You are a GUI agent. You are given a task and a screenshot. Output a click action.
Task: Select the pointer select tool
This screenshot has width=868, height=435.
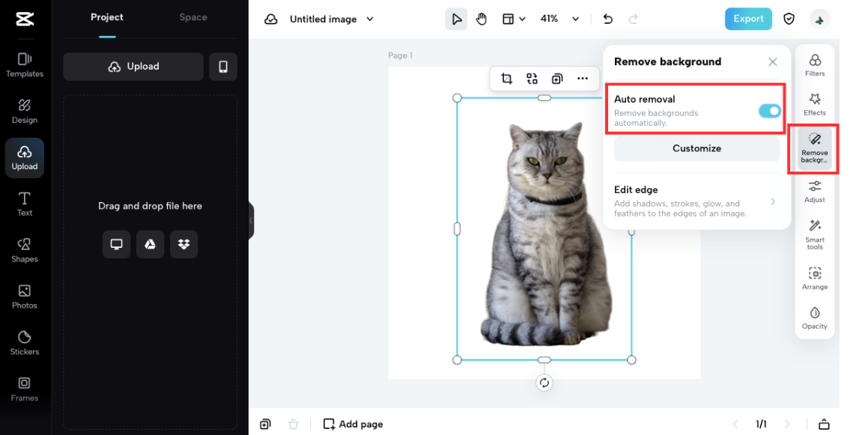pos(456,19)
